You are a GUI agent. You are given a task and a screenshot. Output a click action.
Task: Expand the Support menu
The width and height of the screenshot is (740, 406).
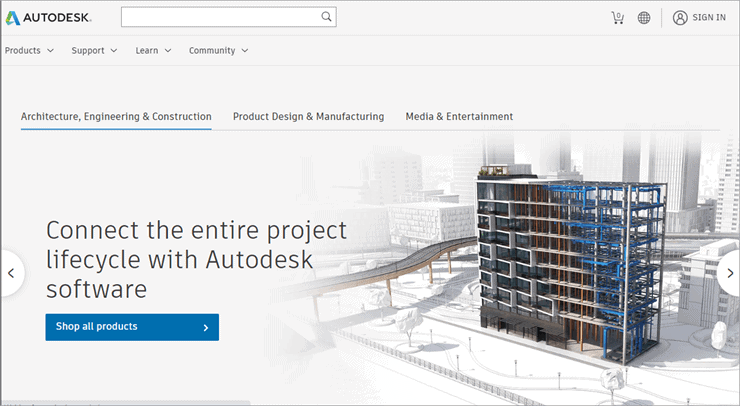point(94,51)
